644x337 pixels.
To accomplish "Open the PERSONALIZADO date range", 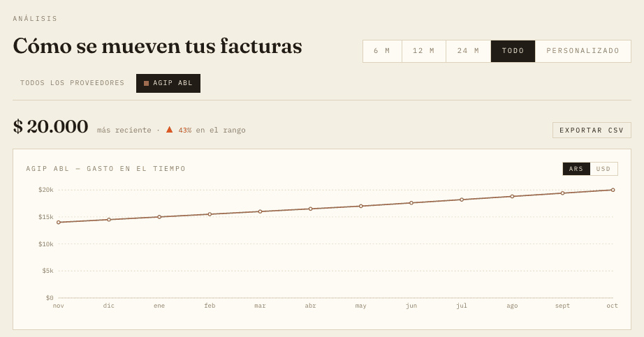I will tap(583, 51).
